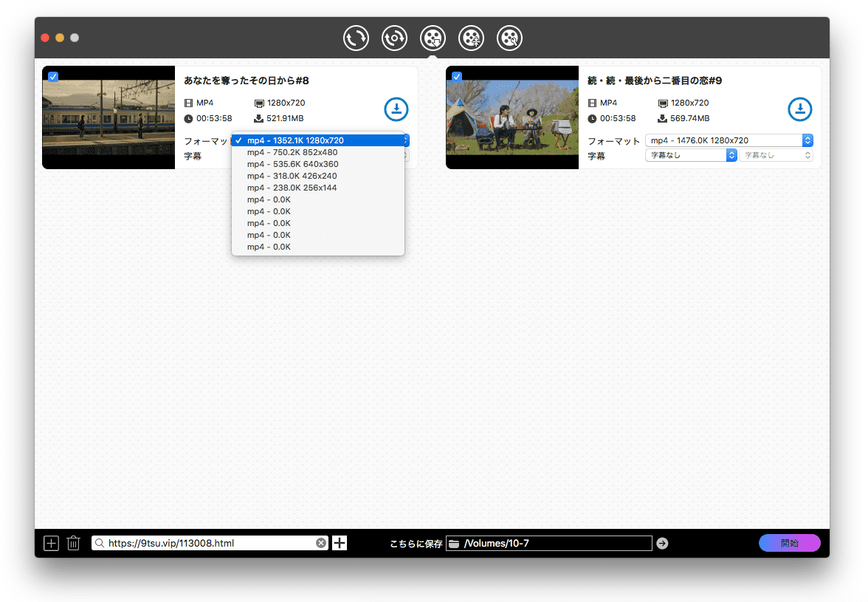Viewport: 868px width, 602px height.
Task: Open the first 字幕なし subtitle dropdown
Action: pyautogui.click(x=691, y=155)
